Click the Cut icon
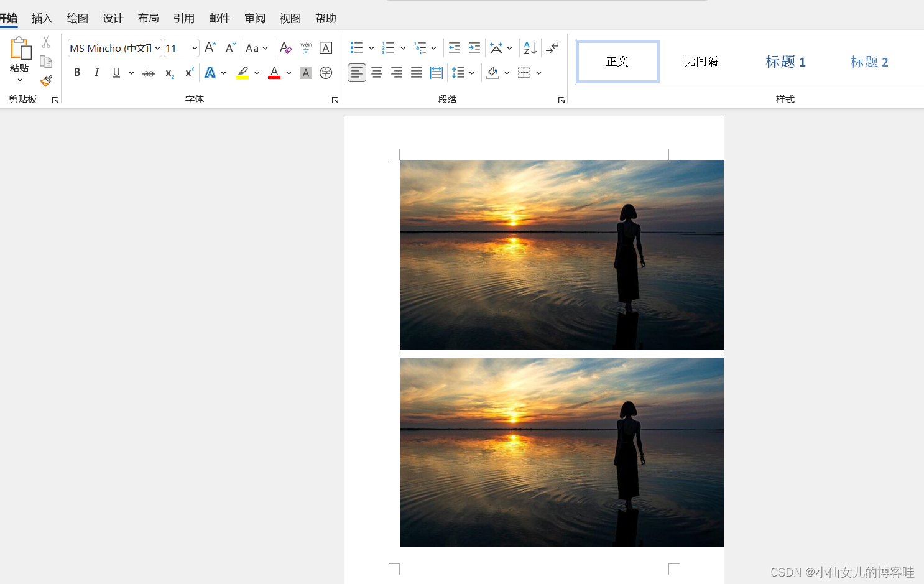This screenshot has width=924, height=584. 45,41
